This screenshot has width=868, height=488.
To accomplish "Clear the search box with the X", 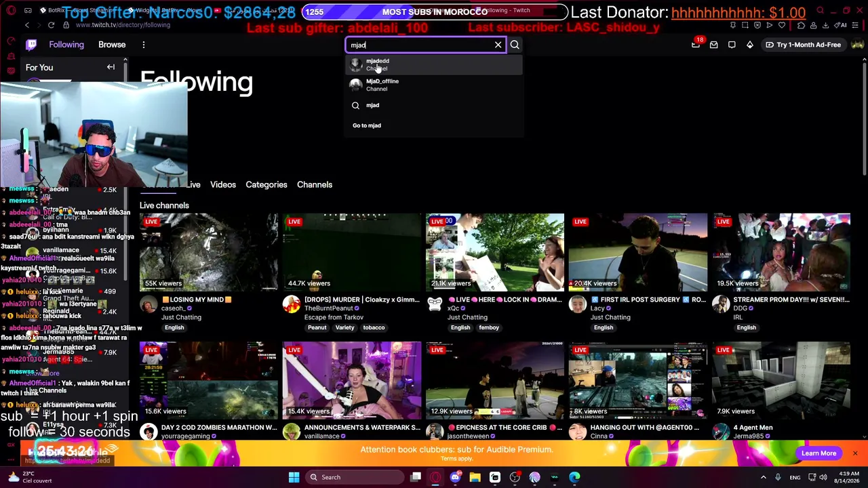I will tap(498, 45).
